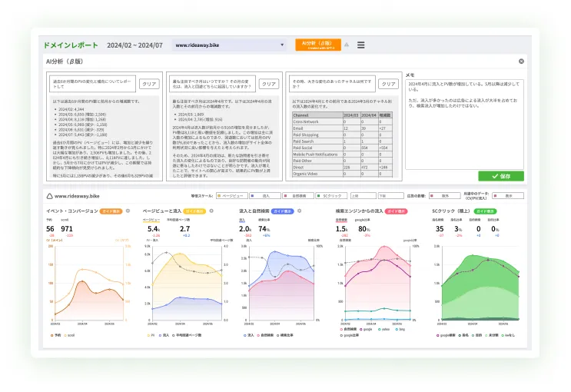571x392 pixels.
Task: Toggle the 広告の影響 selector box
Action: click(x=444, y=196)
